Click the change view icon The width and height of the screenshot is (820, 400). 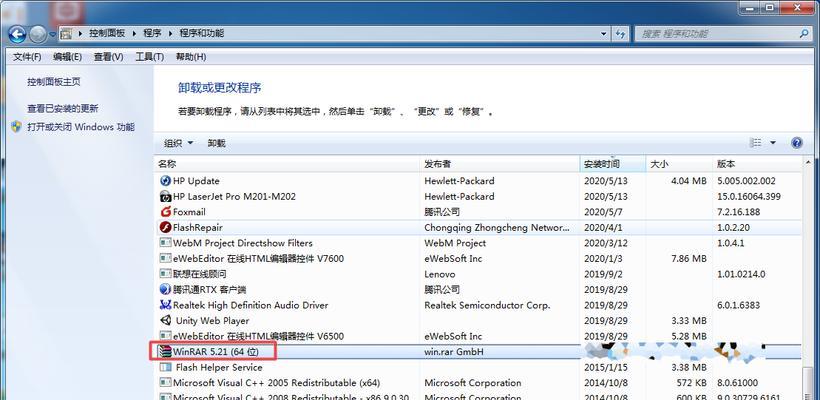(756, 142)
